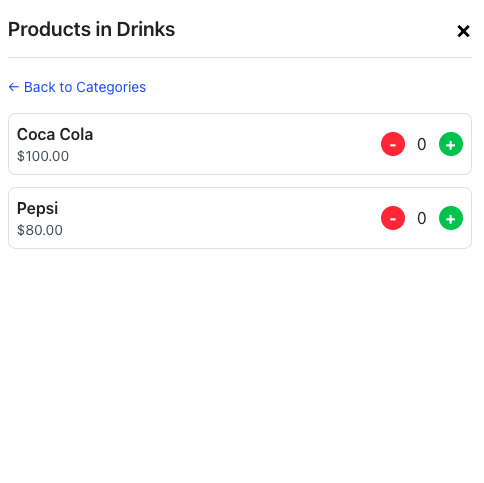The height and width of the screenshot is (483, 484).
Task: Click the word Drinks in the title
Action: [x=146, y=29]
